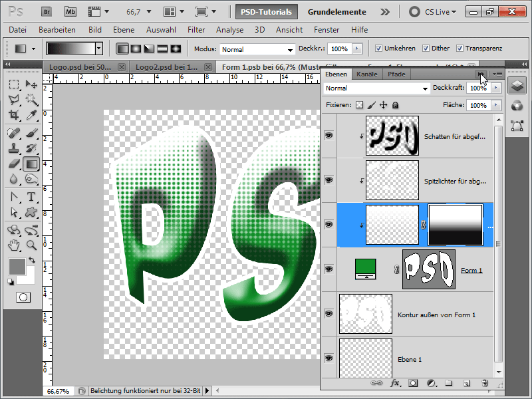
Task: Open the Deckkraft slider arrow
Action: (496, 88)
